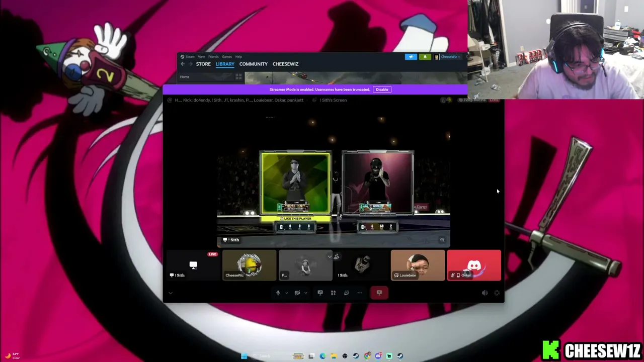Viewport: 644px width, 362px height.
Task: Click the Discord call participant names header
Action: pyautogui.click(x=239, y=100)
